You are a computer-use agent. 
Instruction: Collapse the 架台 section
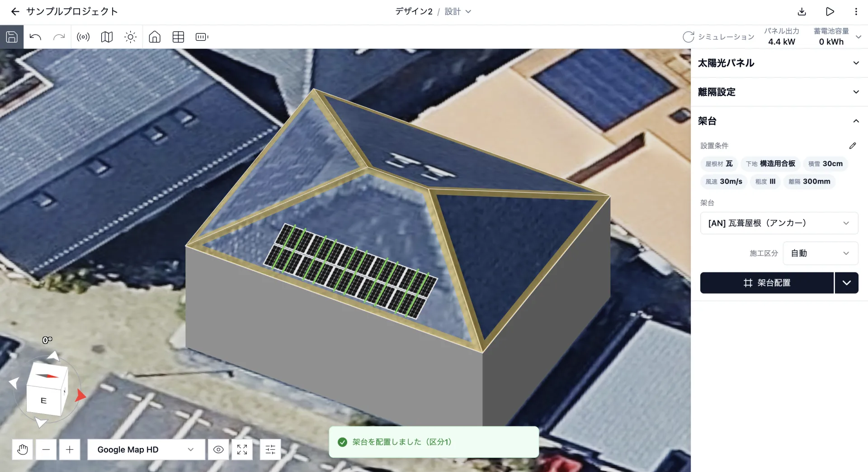(779, 121)
